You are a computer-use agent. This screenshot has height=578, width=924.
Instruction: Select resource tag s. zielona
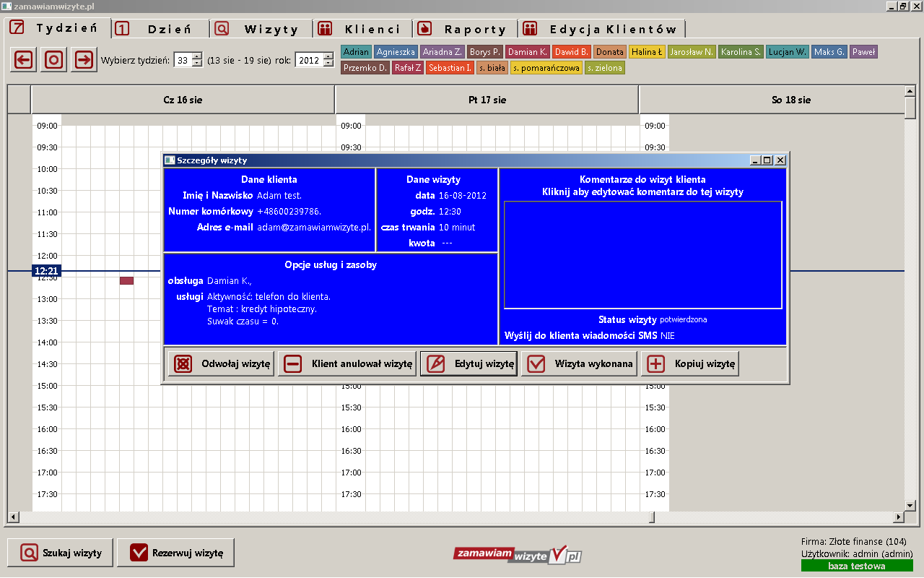tap(605, 68)
